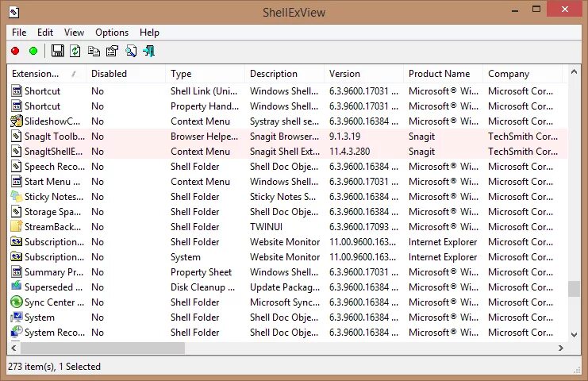Screen dimensions: 588x381
Task: Click the horizontal scrollbar thumb
Action: point(102,348)
